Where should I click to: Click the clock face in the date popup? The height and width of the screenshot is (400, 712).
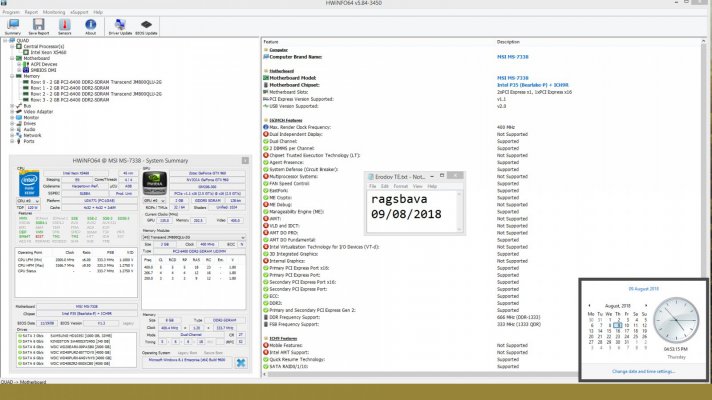click(676, 320)
